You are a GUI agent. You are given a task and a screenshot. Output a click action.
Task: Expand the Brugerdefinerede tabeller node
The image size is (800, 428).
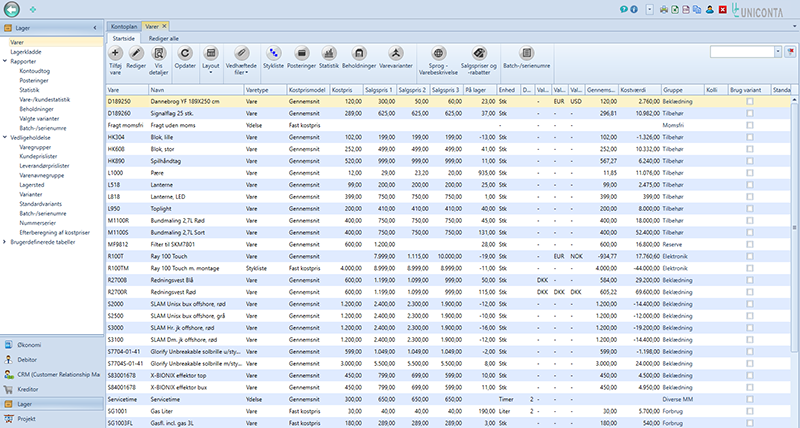coord(5,242)
